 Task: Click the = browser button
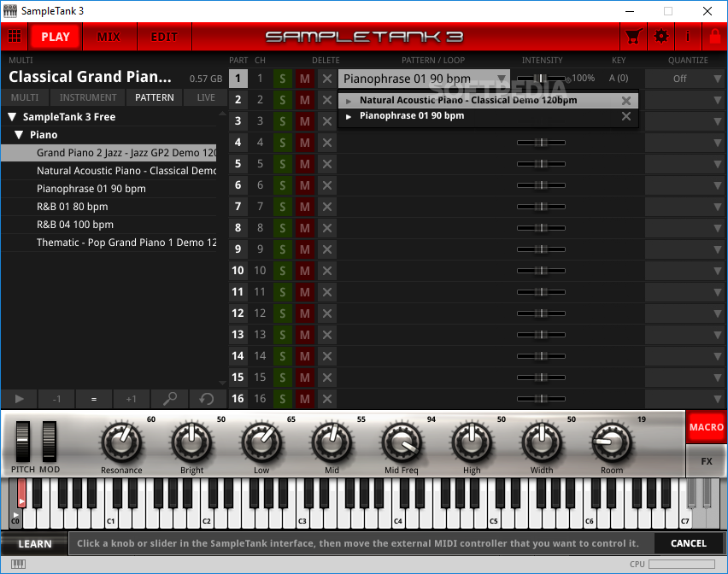tap(94, 399)
